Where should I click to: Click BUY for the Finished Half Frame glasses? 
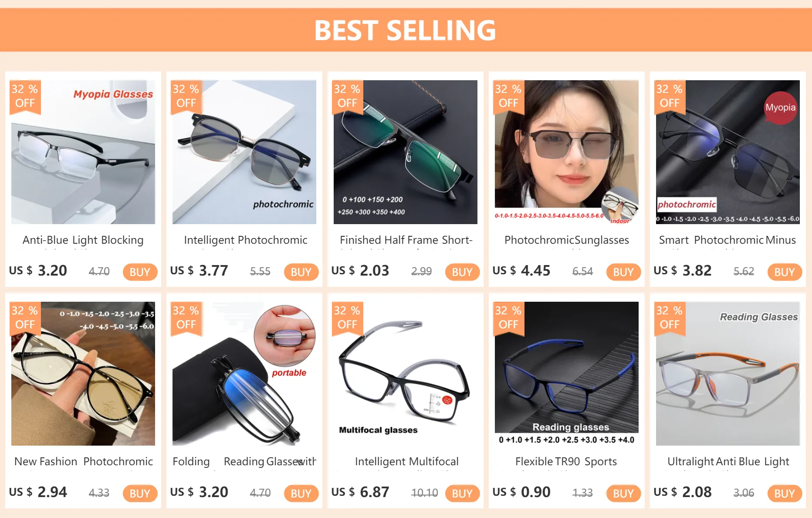point(462,272)
